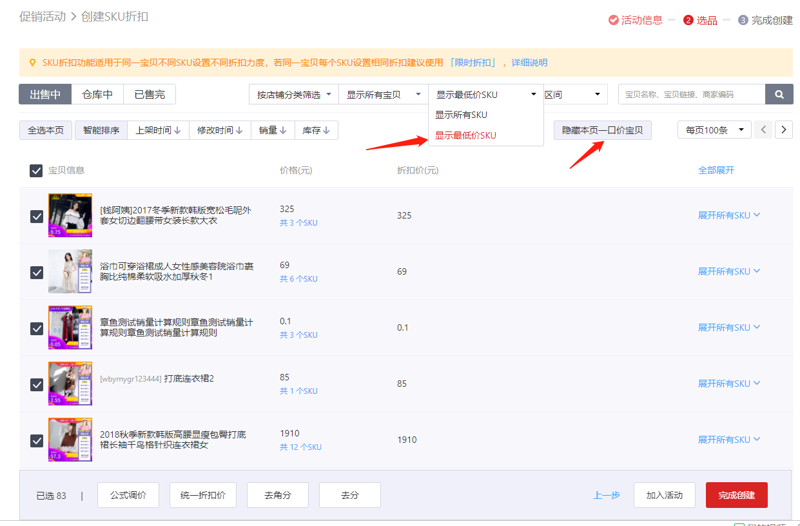Expand all SKUs for the 1910 dress item

[729, 440]
